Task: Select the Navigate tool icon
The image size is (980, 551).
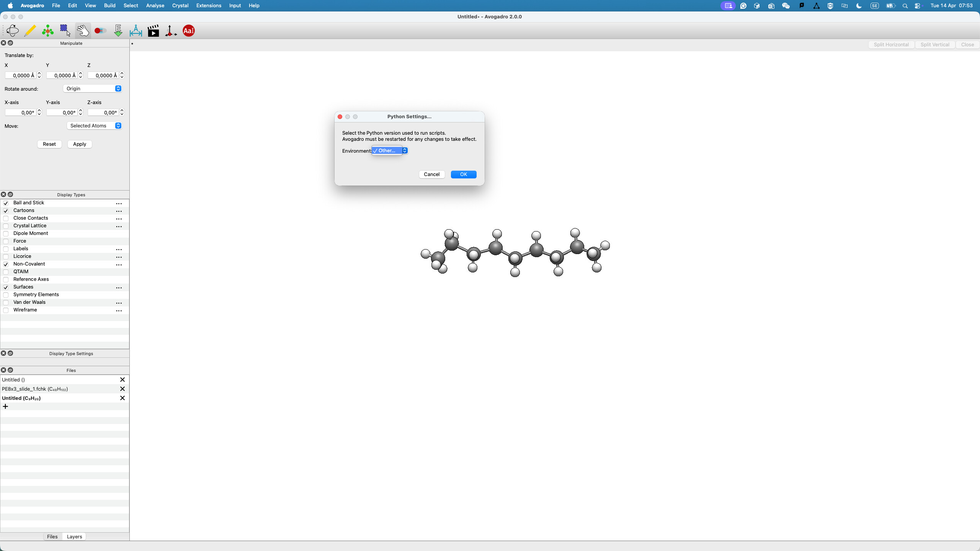Action: coord(12,31)
